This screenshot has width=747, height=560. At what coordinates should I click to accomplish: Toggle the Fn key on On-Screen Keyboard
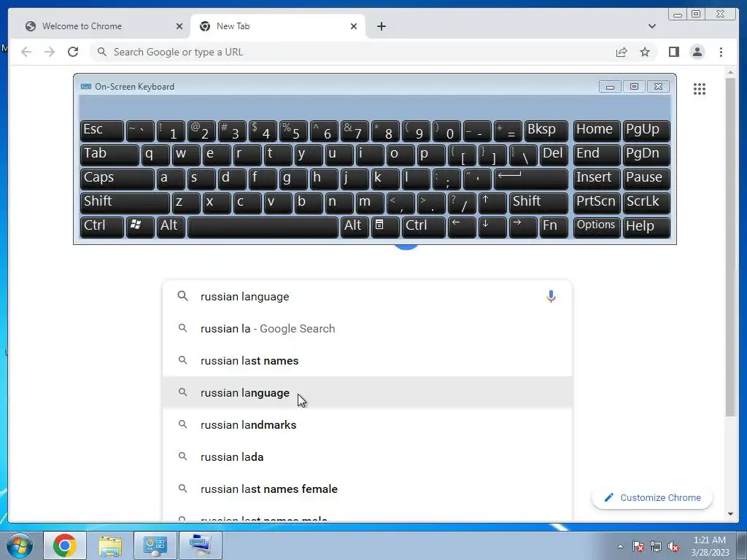click(x=554, y=227)
